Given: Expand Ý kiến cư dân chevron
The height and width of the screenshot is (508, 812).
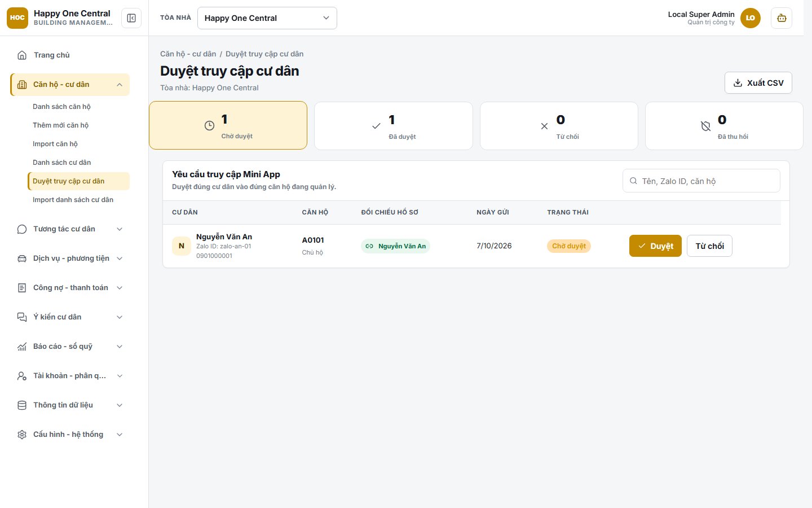Looking at the screenshot, I should coord(120,317).
